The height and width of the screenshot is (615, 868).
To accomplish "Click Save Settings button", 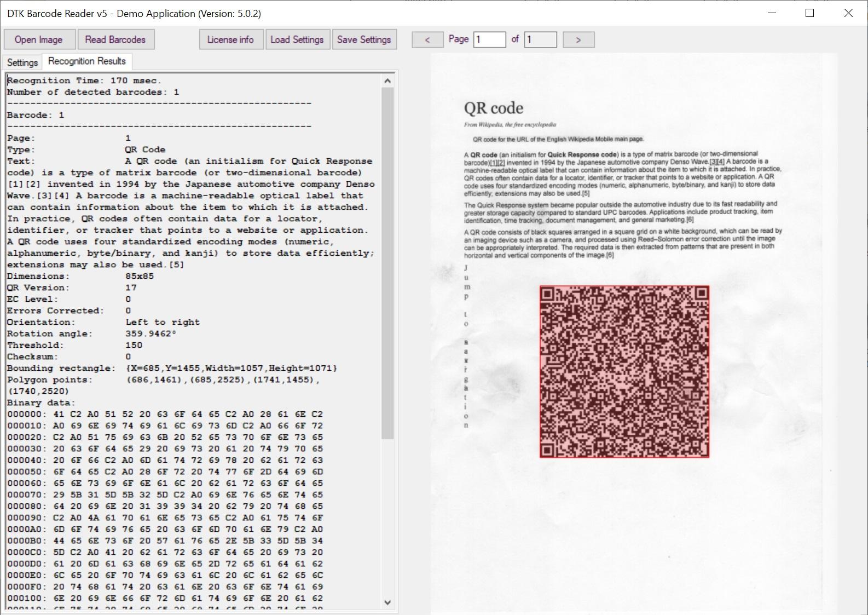I will click(x=364, y=39).
